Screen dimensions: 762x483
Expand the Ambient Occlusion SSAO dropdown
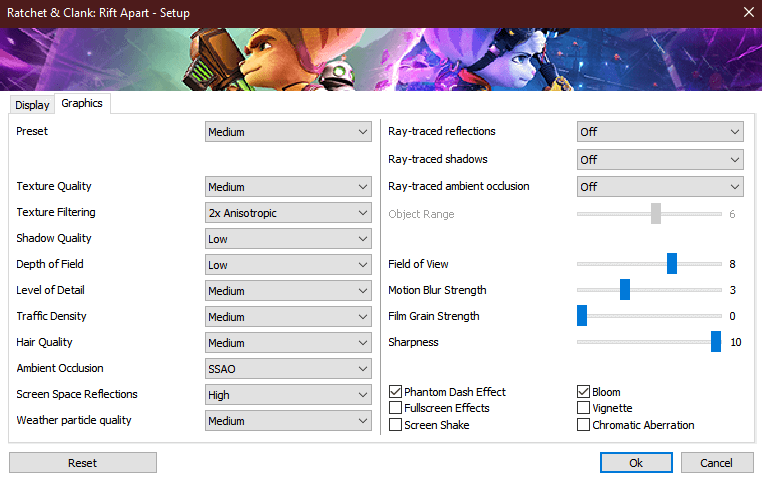[288, 369]
